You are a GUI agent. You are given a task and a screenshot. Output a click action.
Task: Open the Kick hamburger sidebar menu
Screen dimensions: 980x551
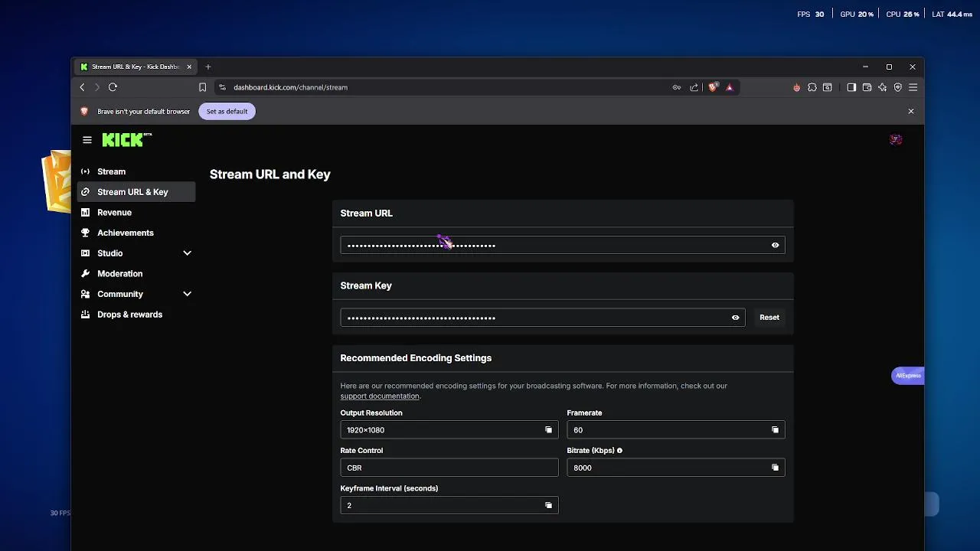(87, 140)
